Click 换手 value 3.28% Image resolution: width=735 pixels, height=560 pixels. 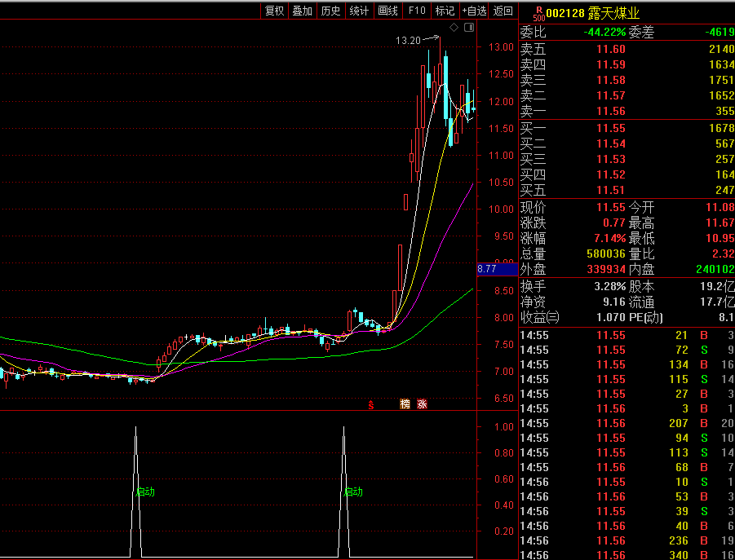[610, 287]
